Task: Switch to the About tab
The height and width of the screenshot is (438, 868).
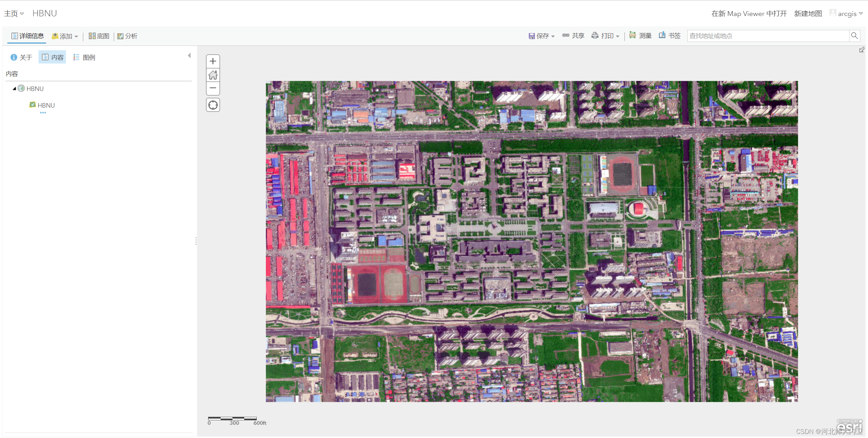Action: pos(21,58)
